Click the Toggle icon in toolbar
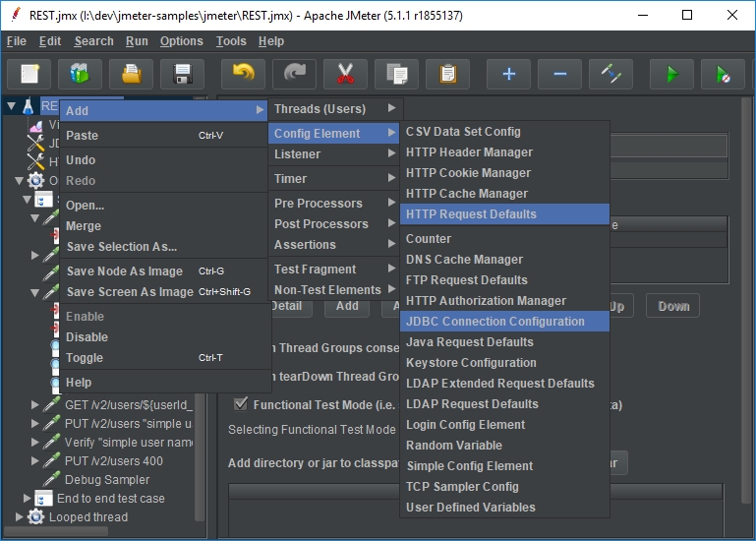The height and width of the screenshot is (541, 756). pos(611,74)
